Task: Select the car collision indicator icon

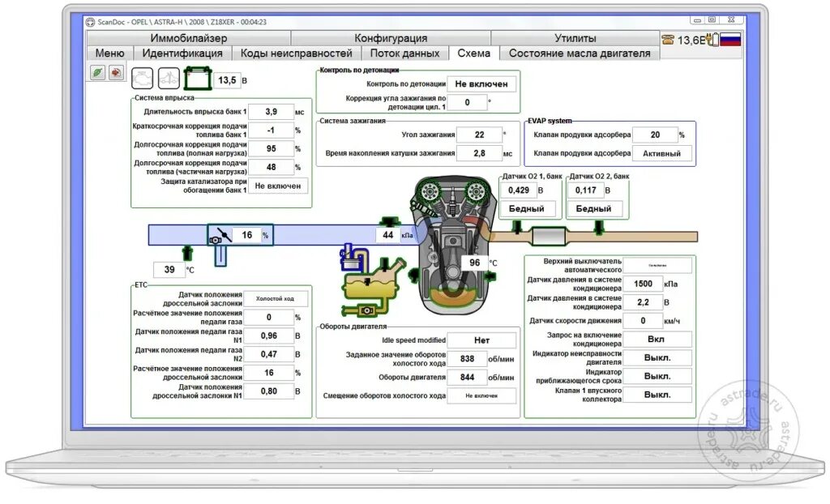Action: [x=169, y=79]
